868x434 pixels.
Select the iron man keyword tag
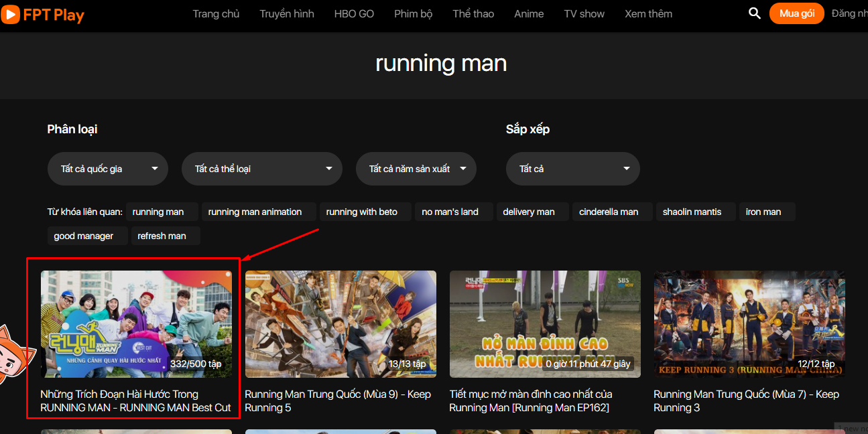pyautogui.click(x=763, y=212)
